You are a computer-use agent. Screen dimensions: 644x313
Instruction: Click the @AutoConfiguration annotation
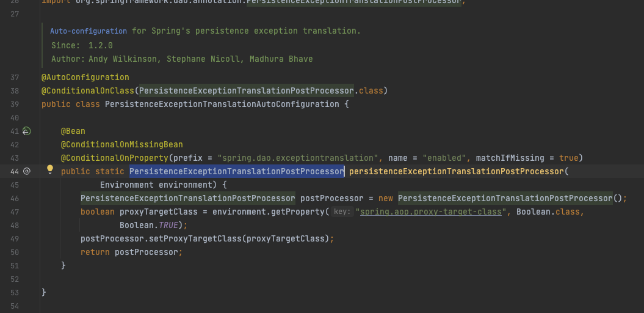[85, 77]
